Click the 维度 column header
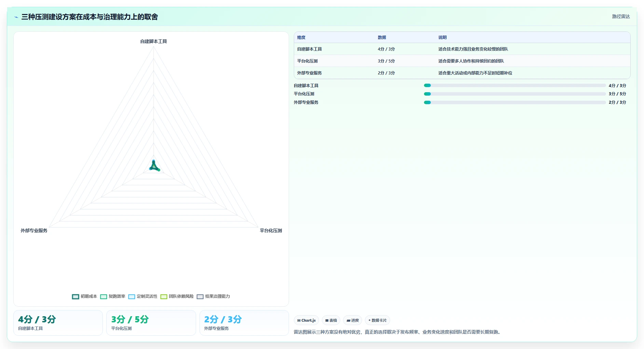This screenshot has height=349, width=644. (x=301, y=38)
